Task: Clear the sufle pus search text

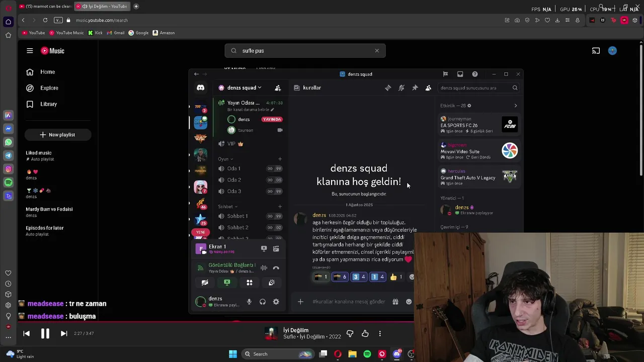Action: 377,51
